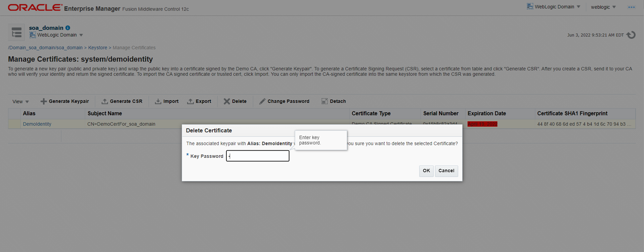Open the /Domain_soa_domain/soa_domain breadcrumb link

[x=45, y=48]
